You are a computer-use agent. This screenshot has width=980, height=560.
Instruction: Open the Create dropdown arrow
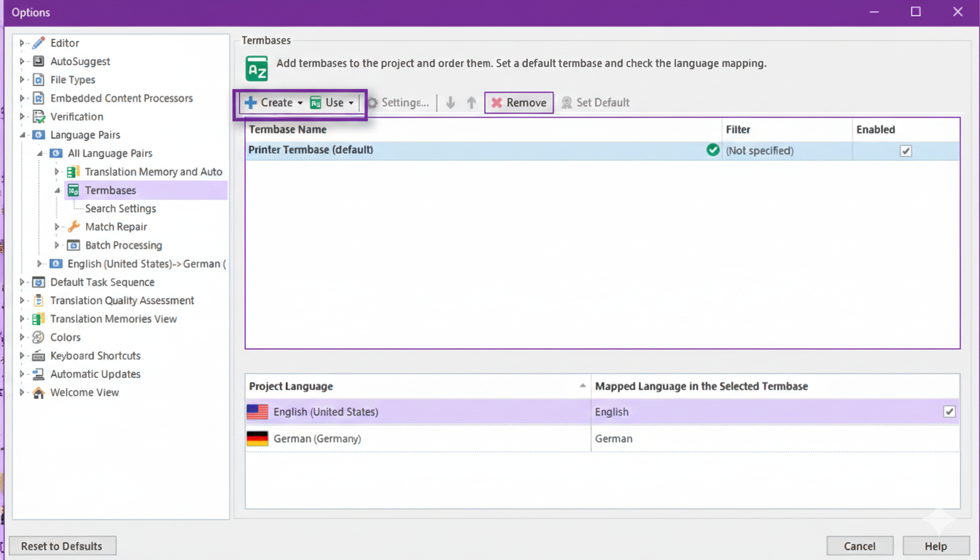(x=300, y=103)
